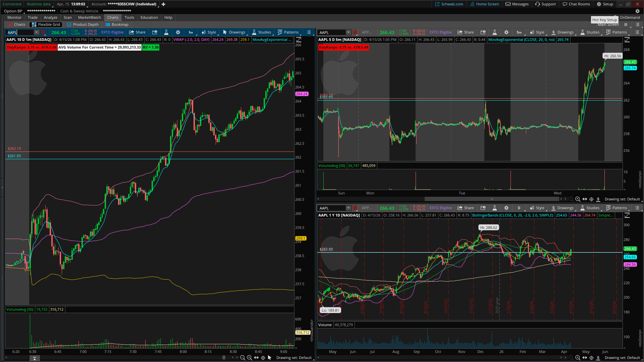Open Chat Rooms
This screenshot has width=644, height=362.
[x=576, y=4]
